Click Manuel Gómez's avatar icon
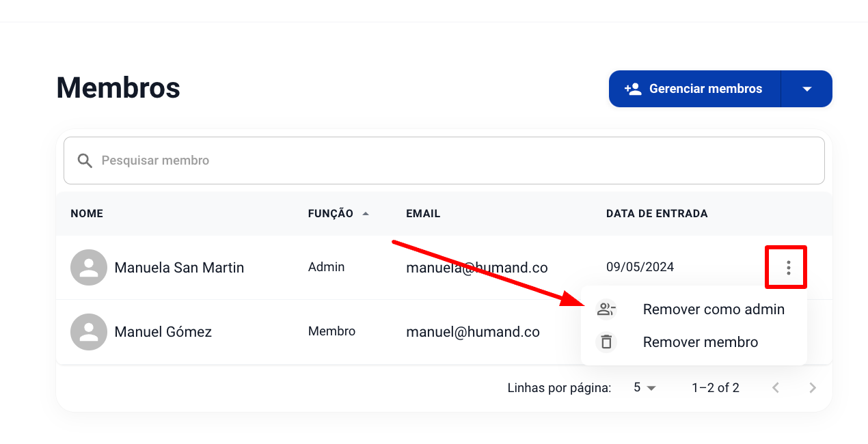This screenshot has width=868, height=444. 89,332
